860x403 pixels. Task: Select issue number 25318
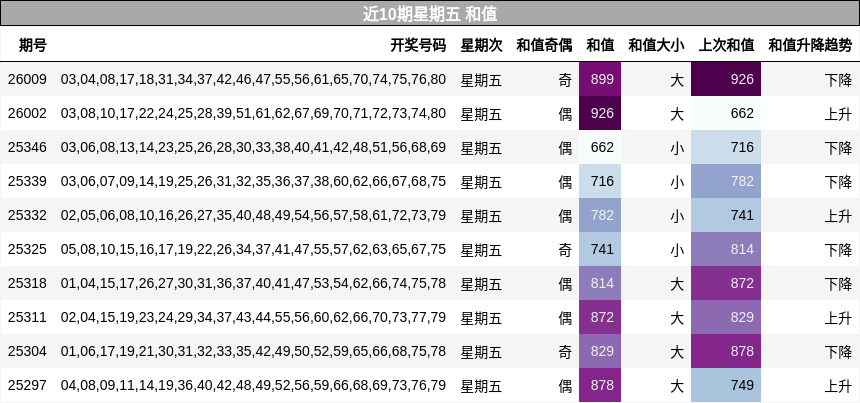[27, 283]
